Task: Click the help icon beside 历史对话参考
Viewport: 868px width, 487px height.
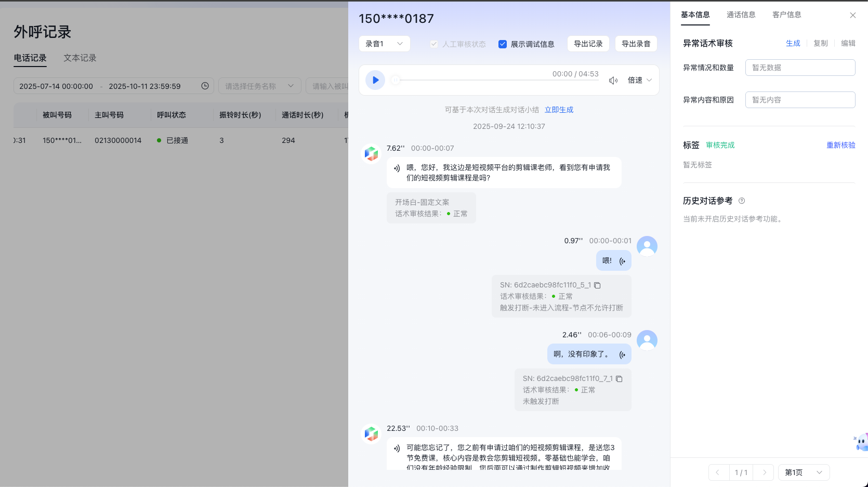Action: (742, 201)
